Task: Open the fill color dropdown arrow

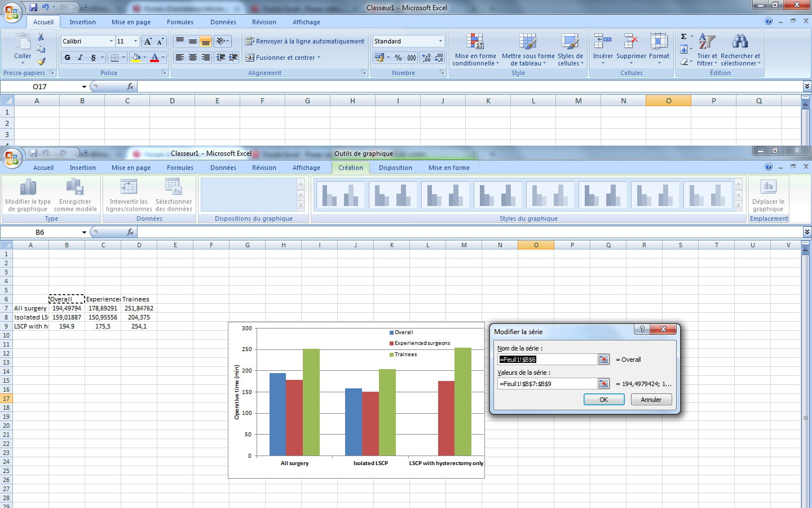Action: tap(144, 58)
